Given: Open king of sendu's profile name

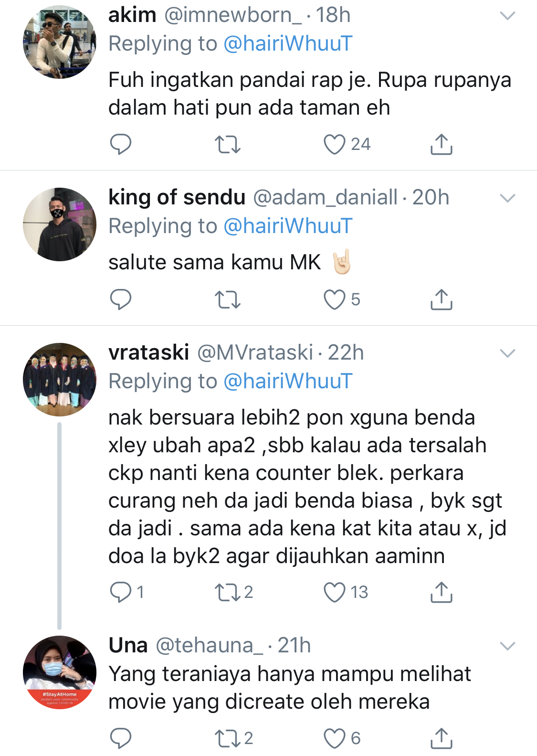Looking at the screenshot, I should (x=177, y=197).
